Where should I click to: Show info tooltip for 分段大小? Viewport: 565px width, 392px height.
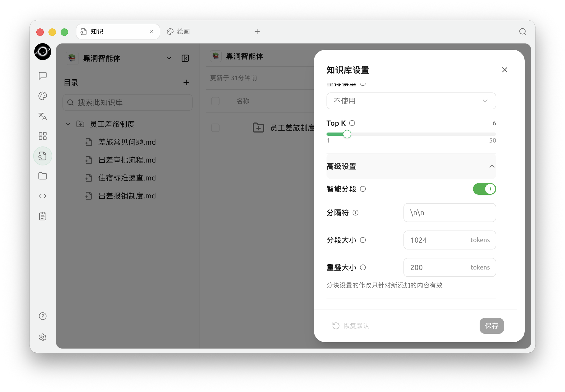[x=363, y=240]
